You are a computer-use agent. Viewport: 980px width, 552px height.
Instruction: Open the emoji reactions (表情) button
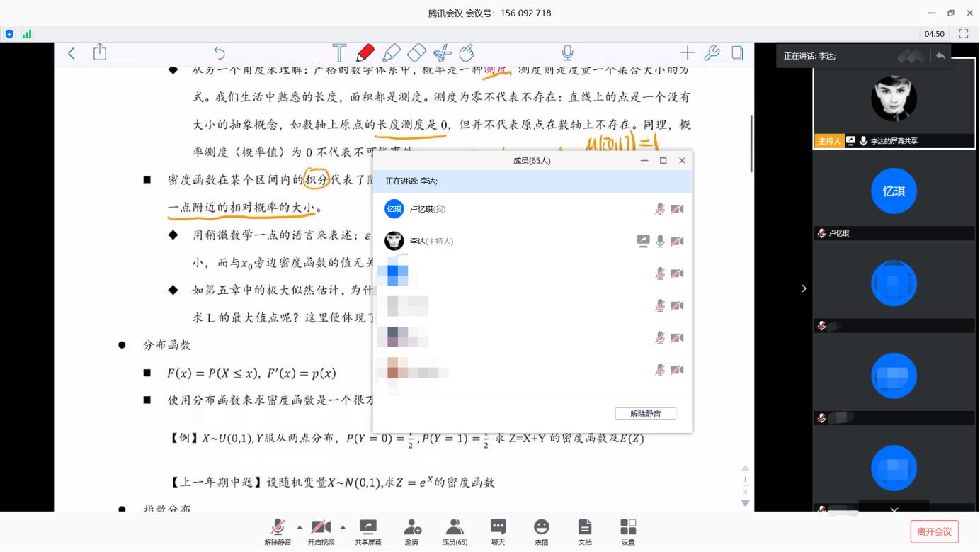(541, 531)
